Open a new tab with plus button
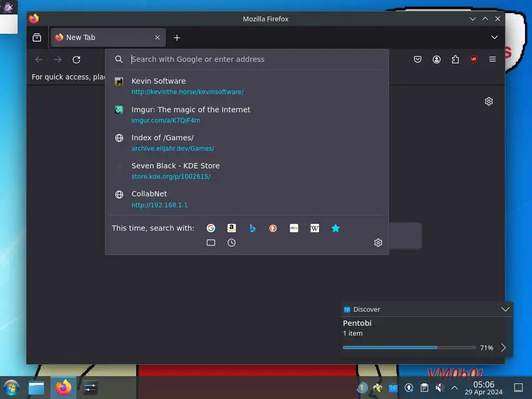The image size is (532, 399). pos(177,37)
